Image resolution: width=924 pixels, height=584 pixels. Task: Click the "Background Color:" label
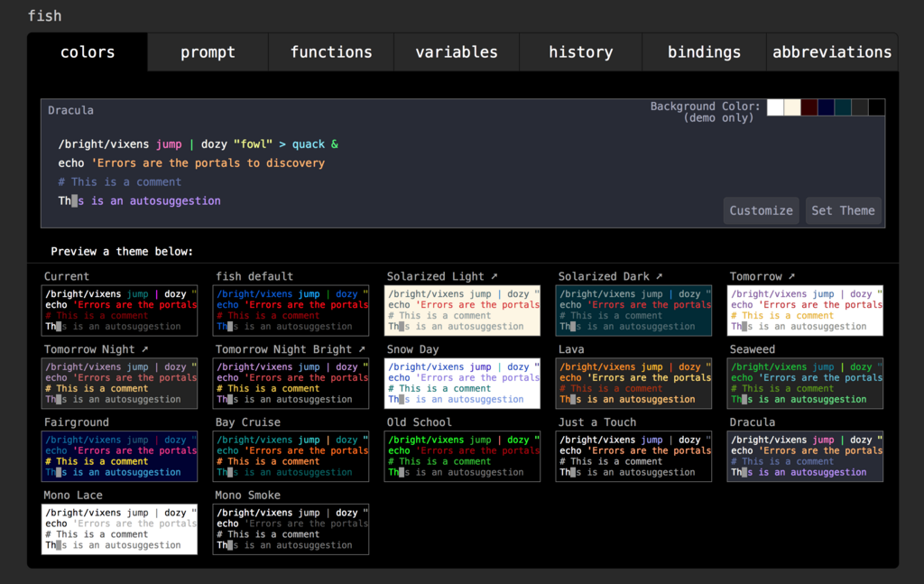[x=705, y=107]
